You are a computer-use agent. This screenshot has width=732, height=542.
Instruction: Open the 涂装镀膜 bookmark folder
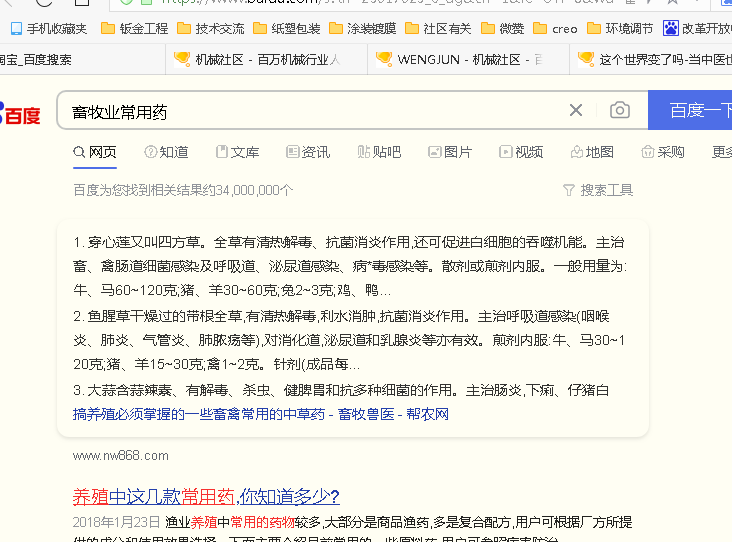click(x=362, y=29)
